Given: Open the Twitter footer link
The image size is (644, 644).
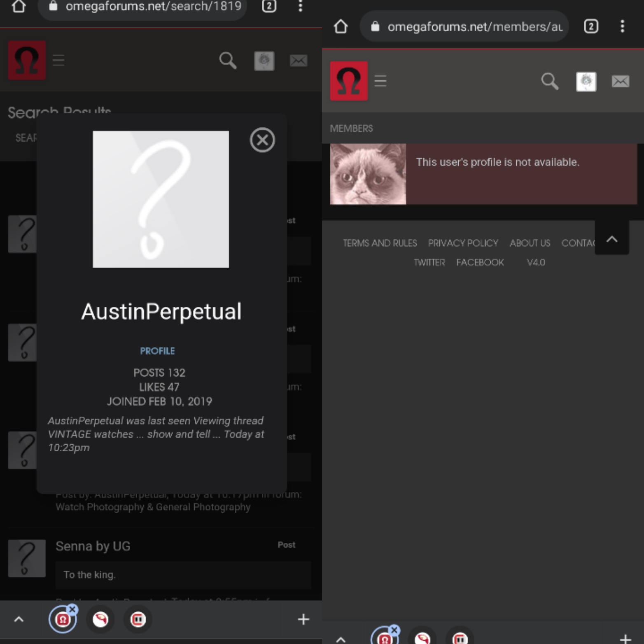Looking at the screenshot, I should point(429,262).
